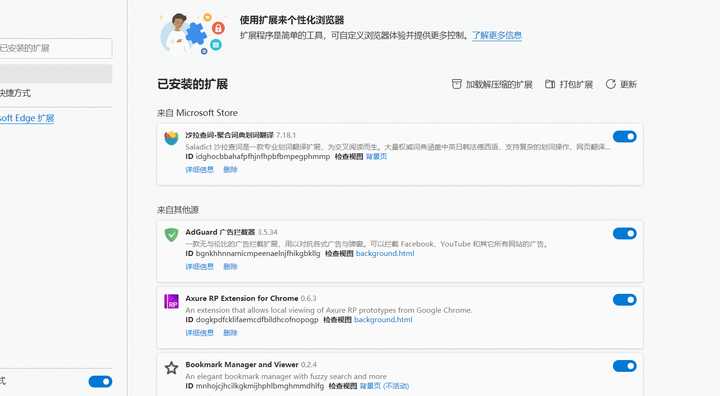Turn off Axure RP Extension toggle
Image resolution: width=720 pixels, height=396 pixels.
(x=624, y=300)
